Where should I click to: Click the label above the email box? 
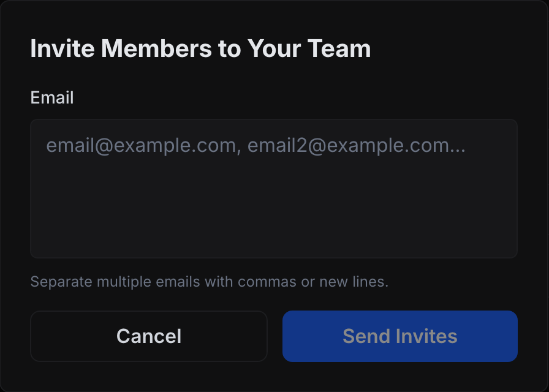pyautogui.click(x=52, y=97)
